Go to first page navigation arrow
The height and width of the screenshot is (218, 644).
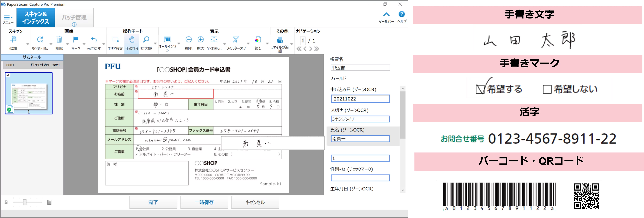[x=299, y=49]
